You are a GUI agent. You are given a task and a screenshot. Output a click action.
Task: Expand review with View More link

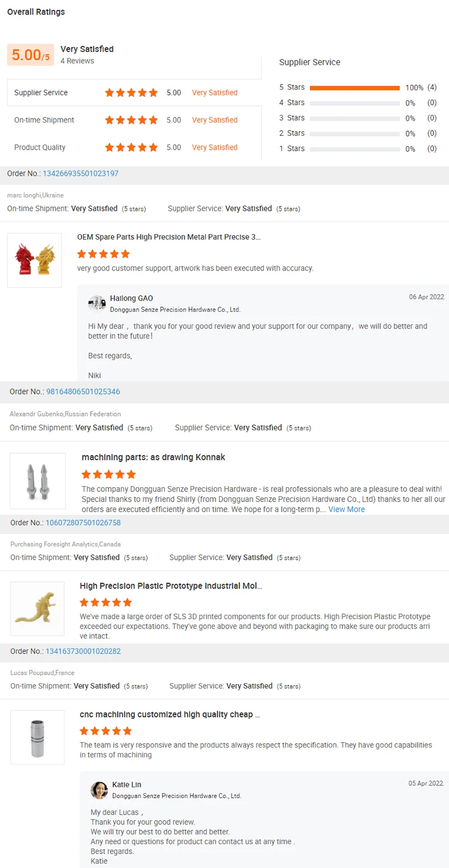tap(346, 509)
